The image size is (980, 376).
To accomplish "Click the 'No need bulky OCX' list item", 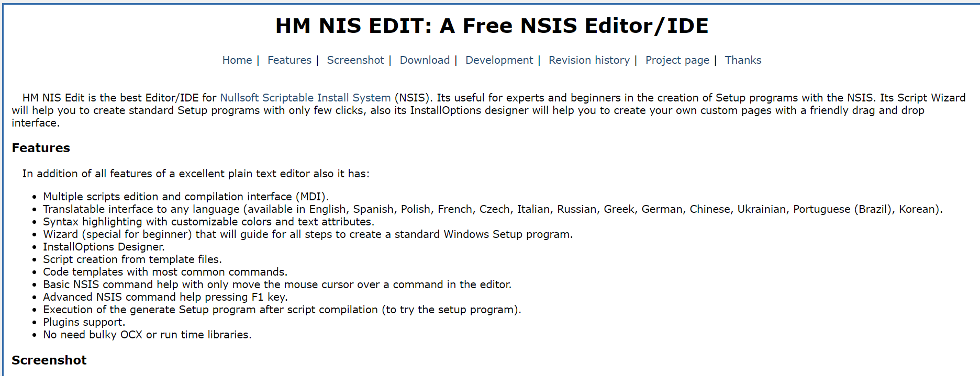I will click(147, 335).
